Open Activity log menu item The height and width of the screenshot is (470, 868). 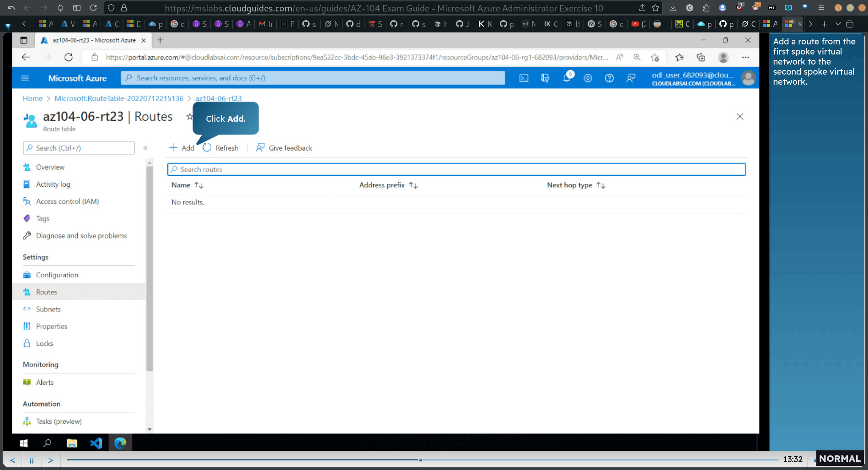[53, 184]
